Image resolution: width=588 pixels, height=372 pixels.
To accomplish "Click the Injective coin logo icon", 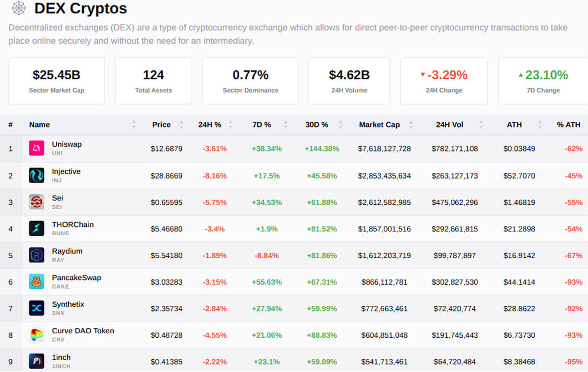I will pos(36,175).
